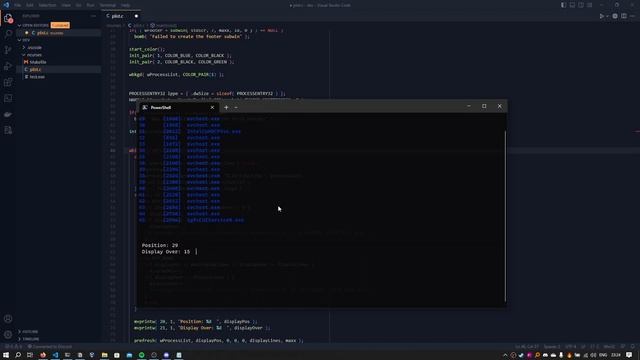Click the Split Editor Right icon

pos(624,16)
